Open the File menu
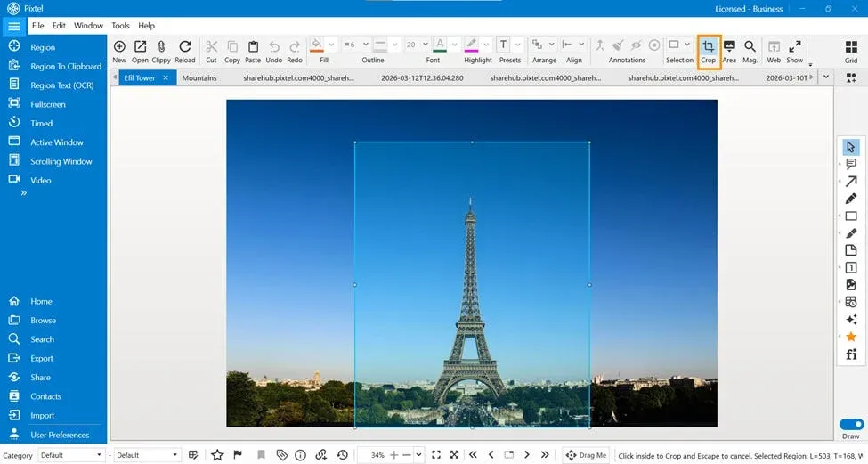The width and height of the screenshot is (868, 464). click(37, 26)
